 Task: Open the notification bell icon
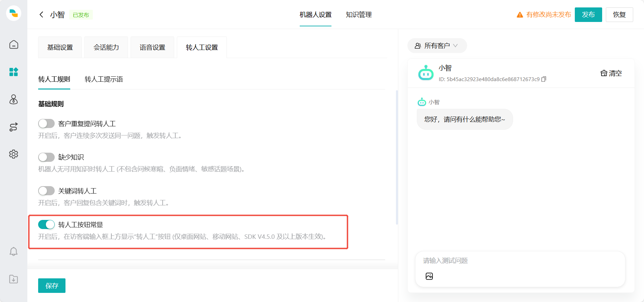coord(14,252)
